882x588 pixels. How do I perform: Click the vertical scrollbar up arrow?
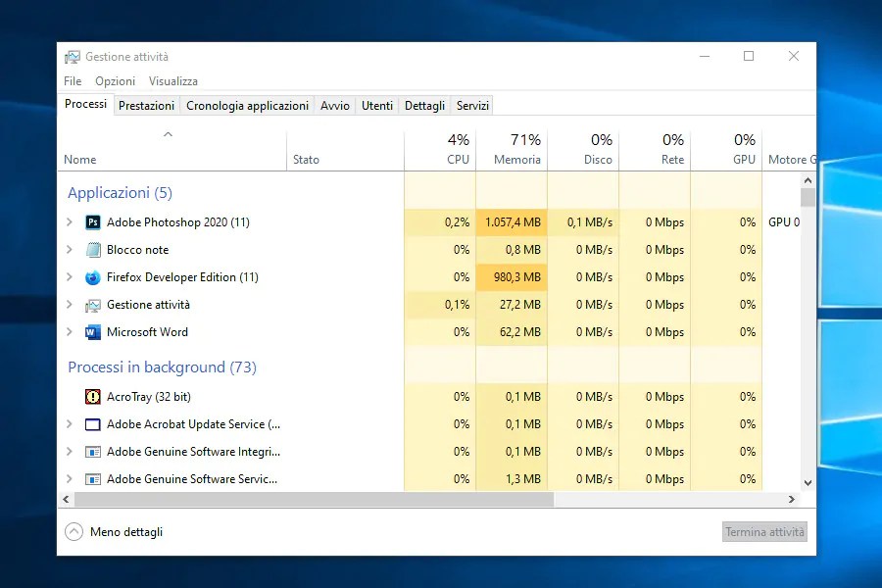coord(808,180)
